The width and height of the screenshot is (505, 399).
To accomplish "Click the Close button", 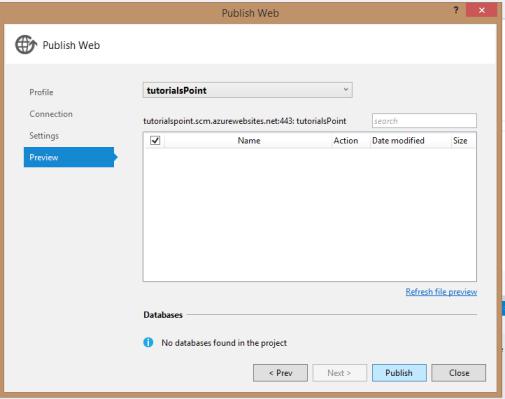I will 459,373.
